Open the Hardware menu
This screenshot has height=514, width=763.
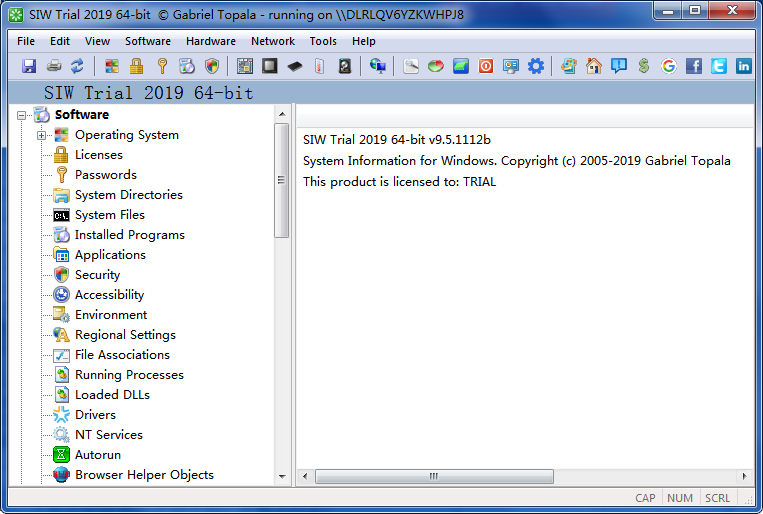(210, 41)
